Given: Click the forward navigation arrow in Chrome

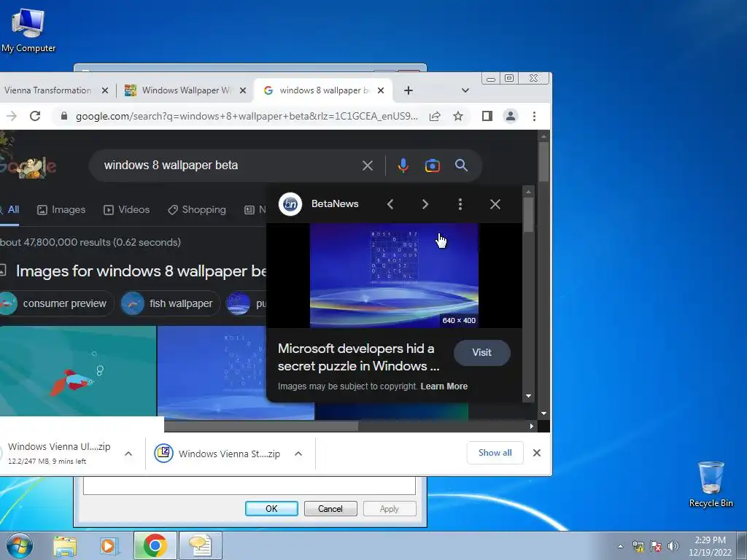Looking at the screenshot, I should [x=12, y=116].
